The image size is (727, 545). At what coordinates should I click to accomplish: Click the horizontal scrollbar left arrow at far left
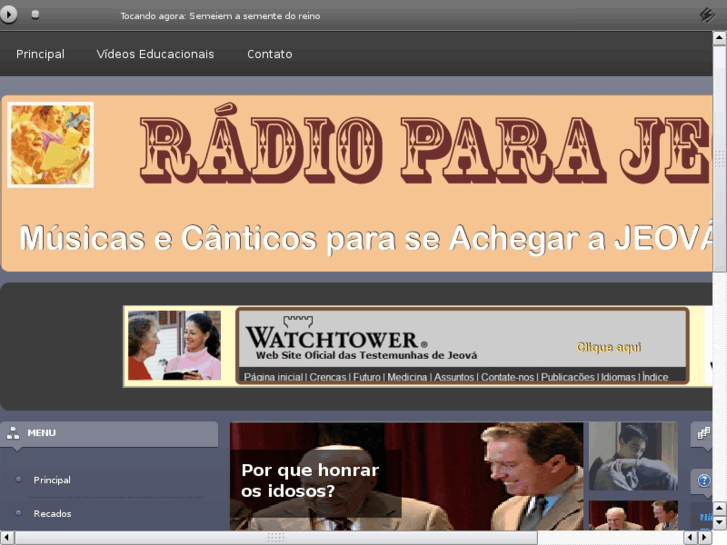pos(7,538)
